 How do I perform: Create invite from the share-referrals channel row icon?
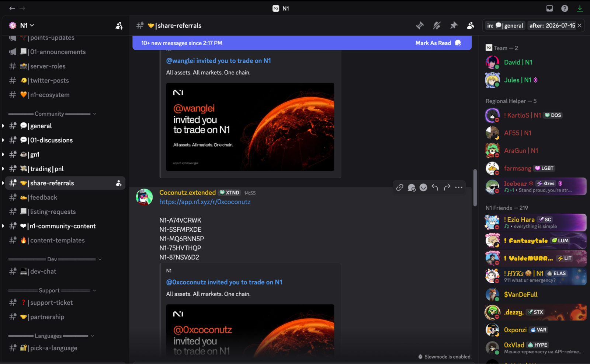click(x=119, y=183)
